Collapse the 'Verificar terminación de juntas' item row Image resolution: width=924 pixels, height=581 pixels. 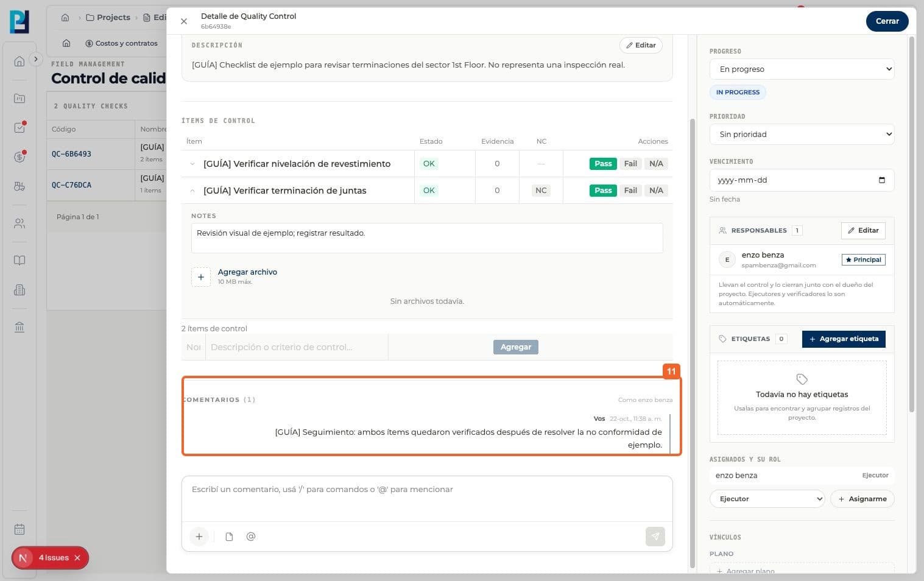(x=192, y=191)
